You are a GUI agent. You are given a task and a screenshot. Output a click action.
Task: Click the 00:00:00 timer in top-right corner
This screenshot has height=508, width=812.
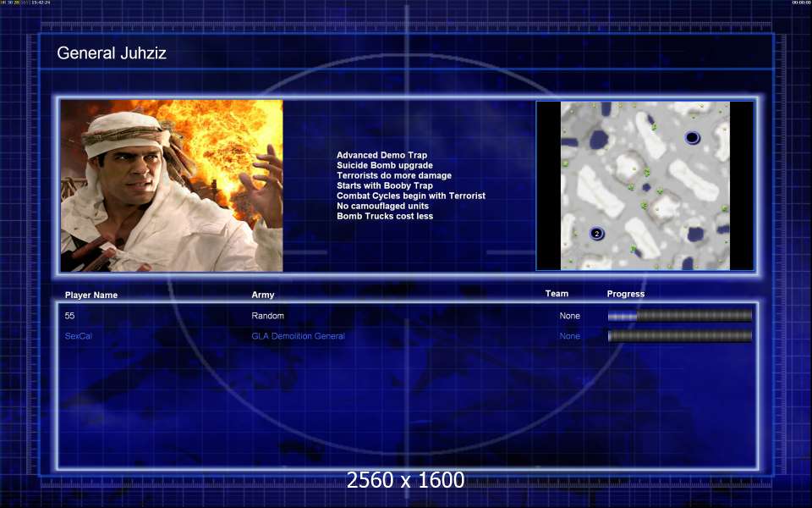click(800, 3)
